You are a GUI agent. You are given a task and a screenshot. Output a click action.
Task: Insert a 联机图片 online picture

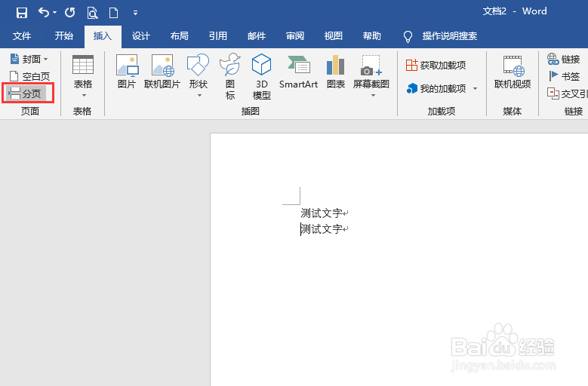click(162, 71)
